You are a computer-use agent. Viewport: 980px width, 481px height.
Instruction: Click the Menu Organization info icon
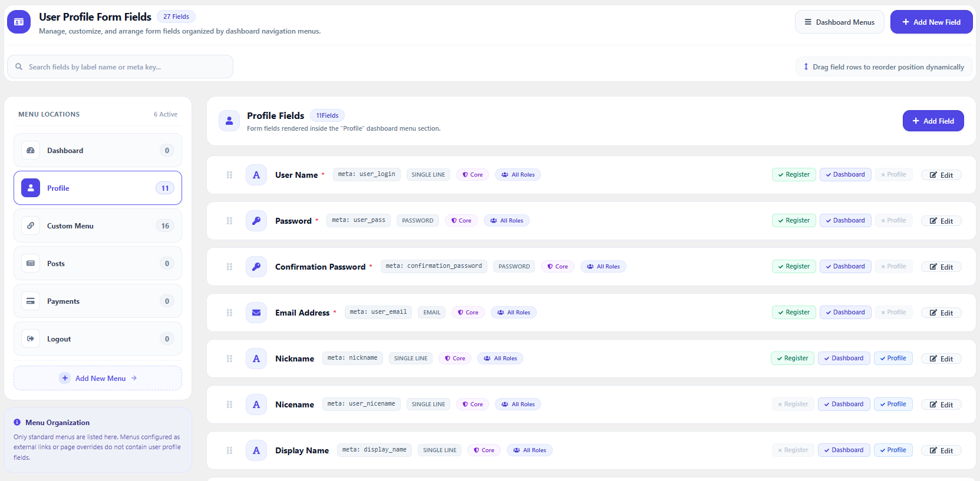[17, 422]
